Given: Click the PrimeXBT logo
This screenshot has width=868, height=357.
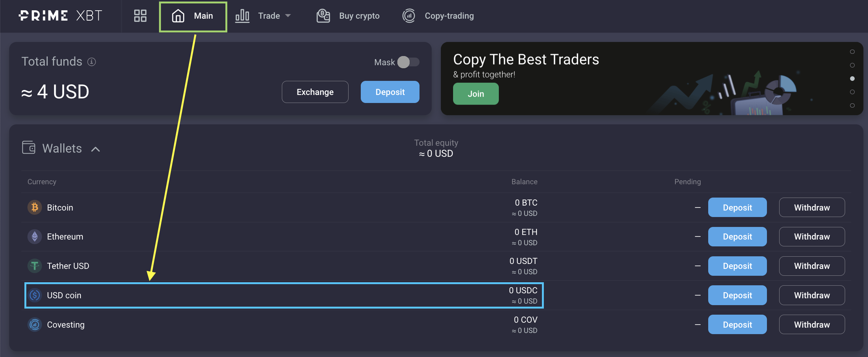Looking at the screenshot, I should 60,16.
